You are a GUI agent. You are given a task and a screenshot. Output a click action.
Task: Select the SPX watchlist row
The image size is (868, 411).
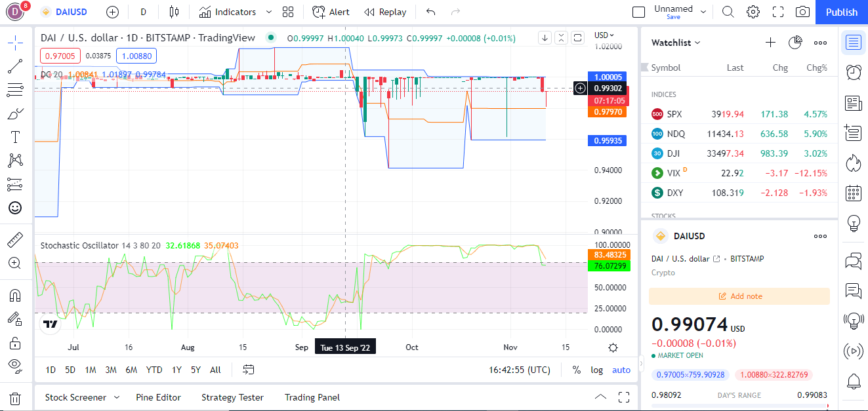[739, 114]
